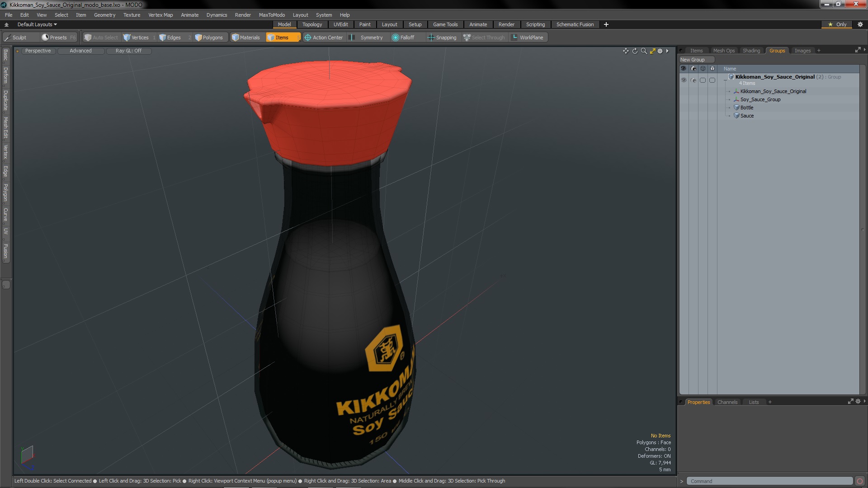This screenshot has height=488, width=868.
Task: Toggle Ray GL Off in viewport
Action: tap(128, 51)
